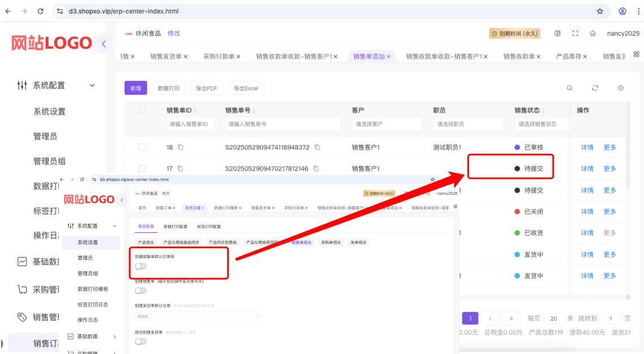This screenshot has width=644, height=354.
Task: Open the 请选择职员 filter dropdown
Action: point(468,124)
